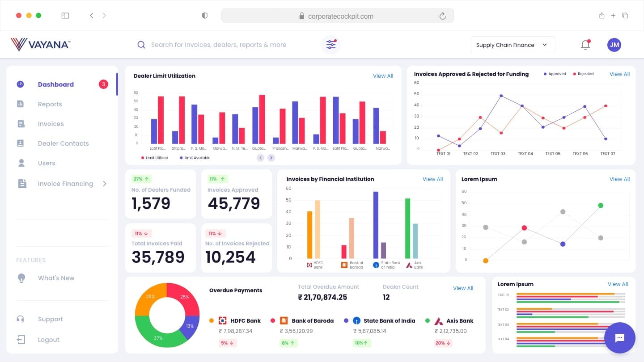
Task: Go back with browser back arrow
Action: click(91, 15)
